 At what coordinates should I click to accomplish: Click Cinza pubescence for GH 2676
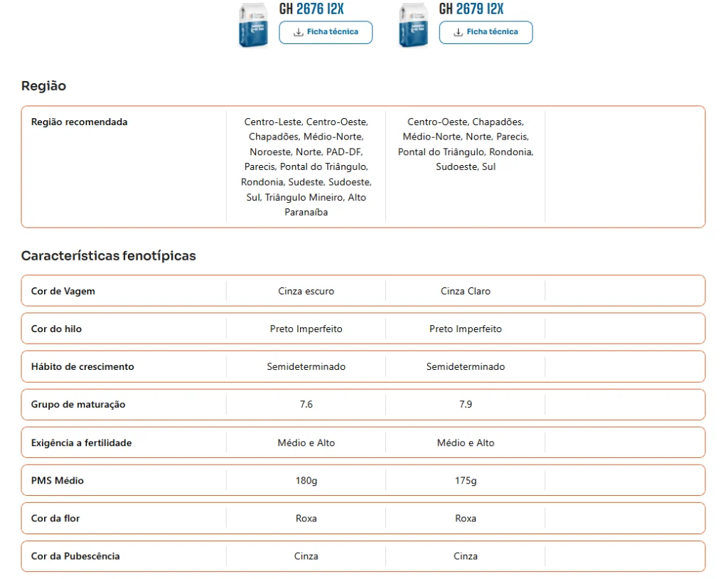pos(306,556)
